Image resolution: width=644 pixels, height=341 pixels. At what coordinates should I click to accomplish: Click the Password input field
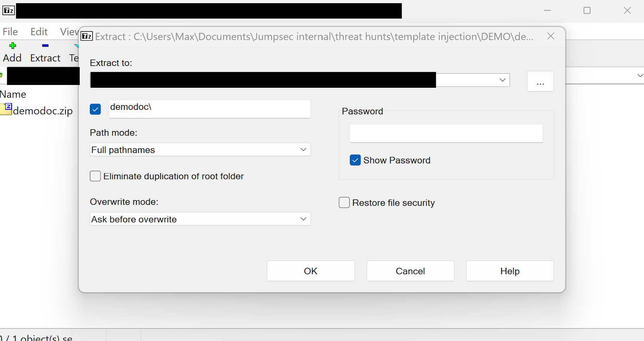coord(446,133)
